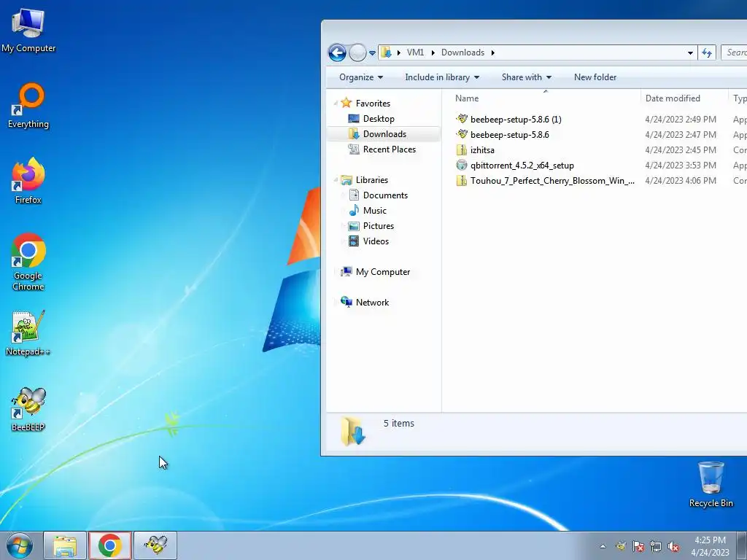Select the BeeBEEP desktop shortcut
Viewport: 747px width, 560px height.
[x=28, y=410]
